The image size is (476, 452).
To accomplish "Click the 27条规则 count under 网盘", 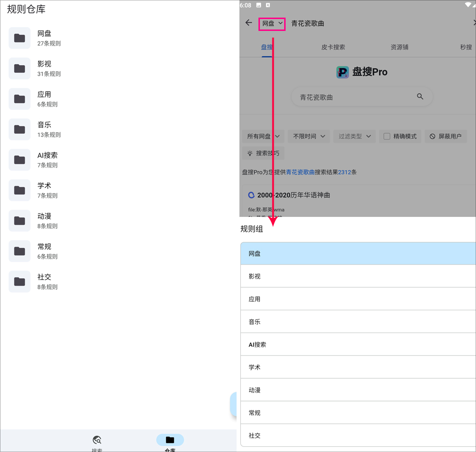I will pos(49,43).
